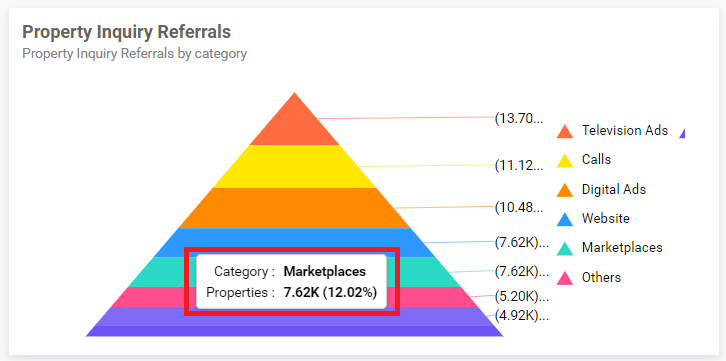Toggle the Others legend label
Screen dimensions: 726x361
(601, 277)
